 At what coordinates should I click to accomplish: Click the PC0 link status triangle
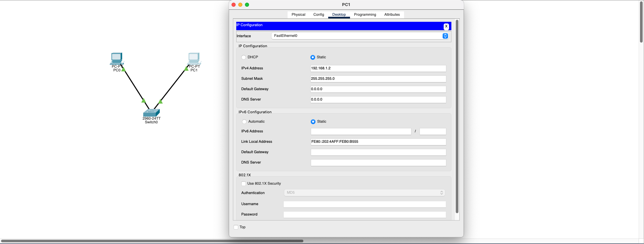pos(123,69)
